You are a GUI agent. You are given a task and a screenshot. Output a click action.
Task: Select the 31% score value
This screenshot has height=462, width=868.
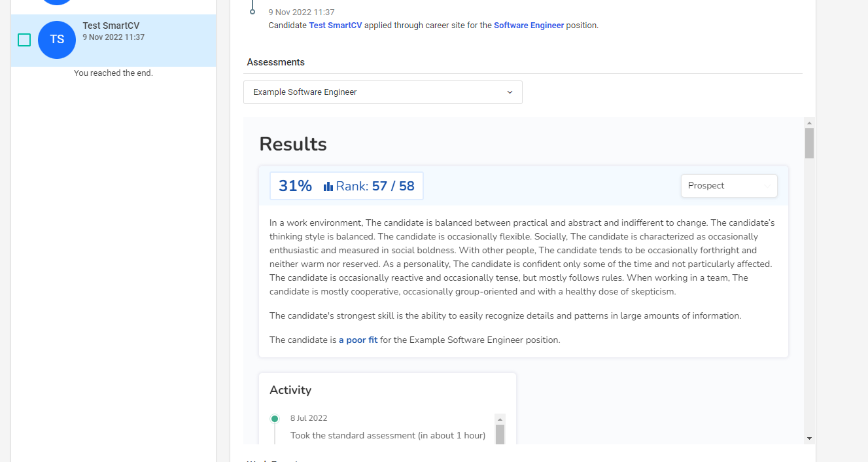tap(295, 186)
